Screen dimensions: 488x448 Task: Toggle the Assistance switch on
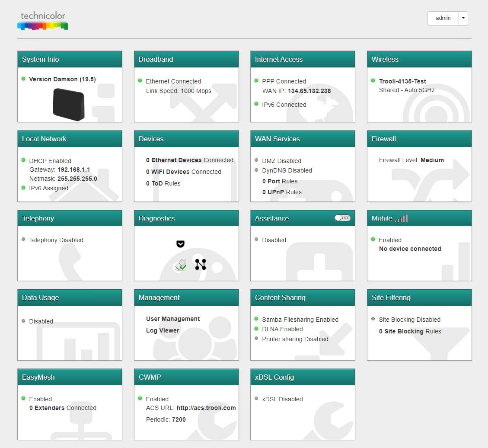coord(342,218)
